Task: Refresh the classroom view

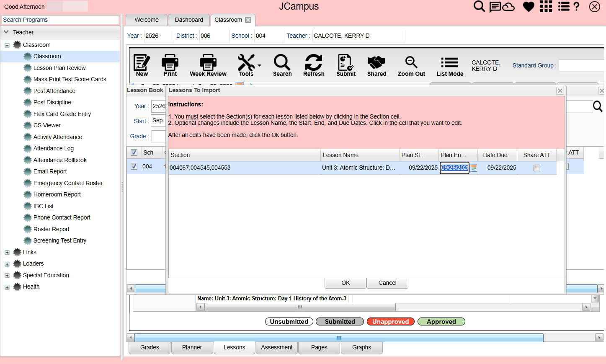Action: point(314,65)
